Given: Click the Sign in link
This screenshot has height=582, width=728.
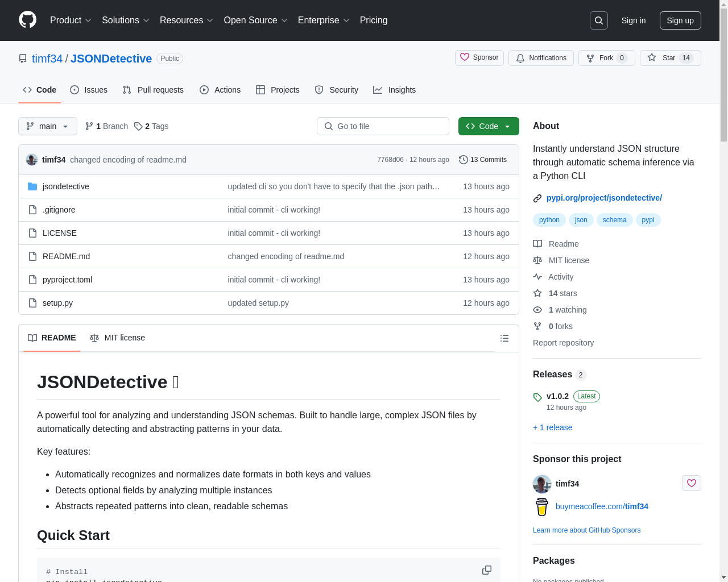Looking at the screenshot, I should point(634,20).
